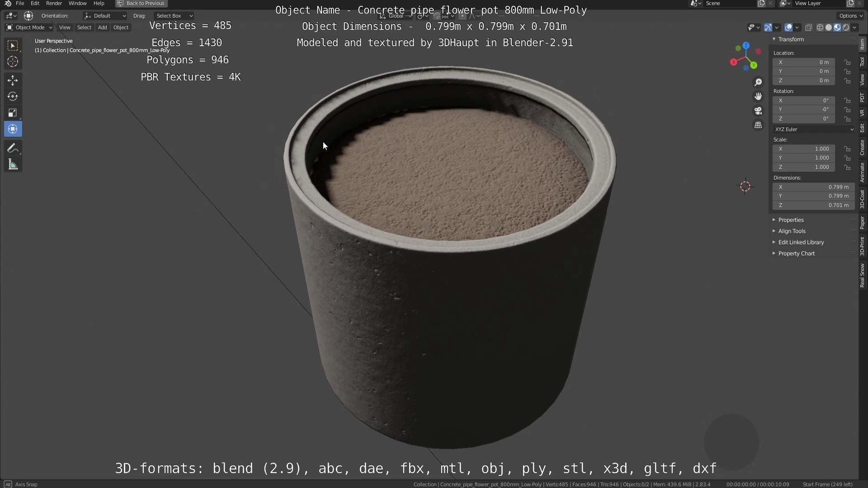Switch to the Tool sidebar tab
The width and height of the screenshot is (868, 488).
click(863, 61)
